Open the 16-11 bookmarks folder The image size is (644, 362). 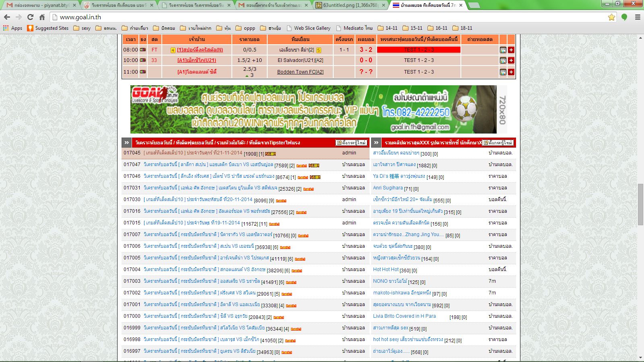[438, 28]
